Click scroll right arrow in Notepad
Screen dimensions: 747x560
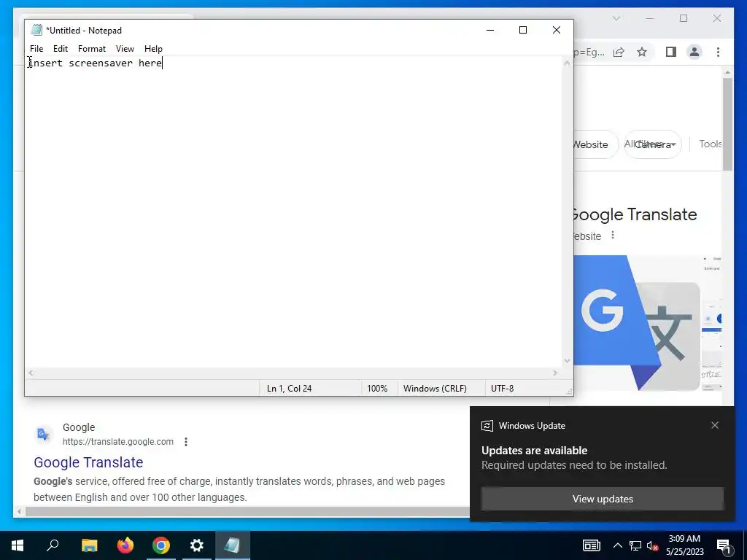(555, 373)
